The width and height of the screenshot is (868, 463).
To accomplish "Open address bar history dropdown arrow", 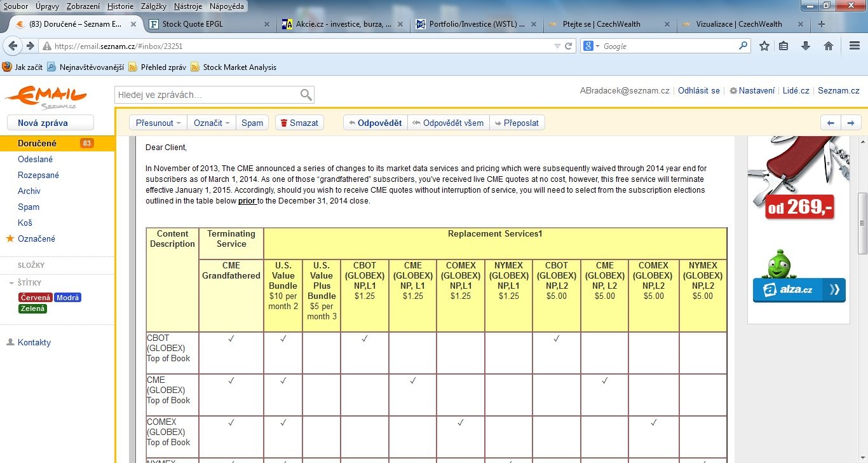I will click(557, 46).
